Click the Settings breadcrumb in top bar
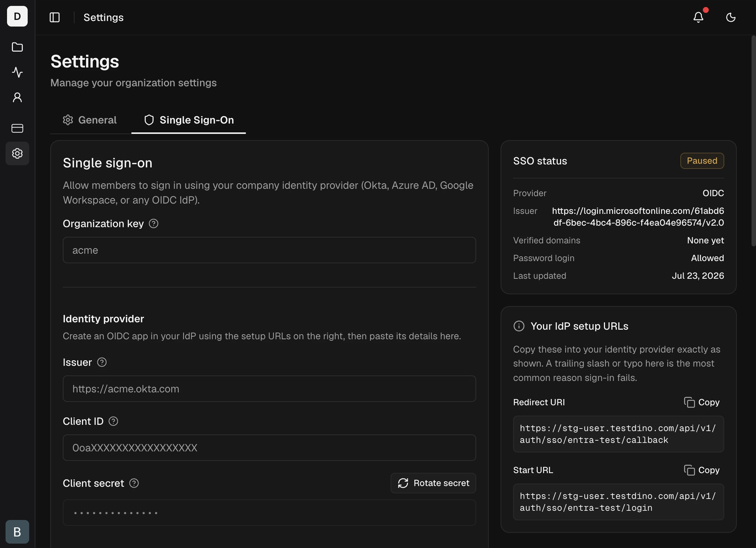This screenshot has height=548, width=756. click(x=103, y=17)
